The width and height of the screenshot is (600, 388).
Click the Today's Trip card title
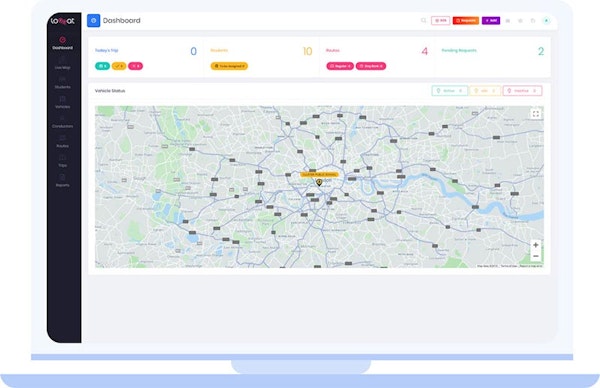(x=106, y=50)
